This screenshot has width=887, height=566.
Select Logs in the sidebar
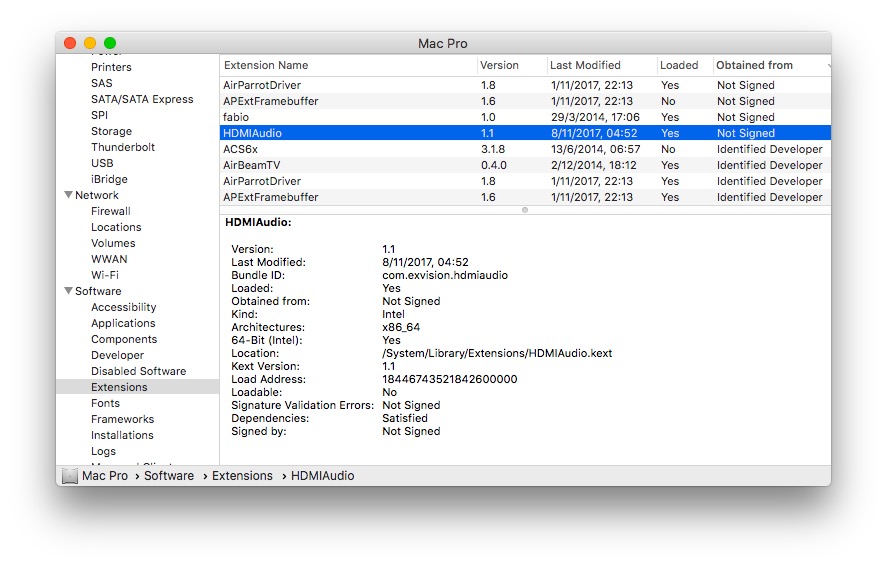pyautogui.click(x=103, y=452)
